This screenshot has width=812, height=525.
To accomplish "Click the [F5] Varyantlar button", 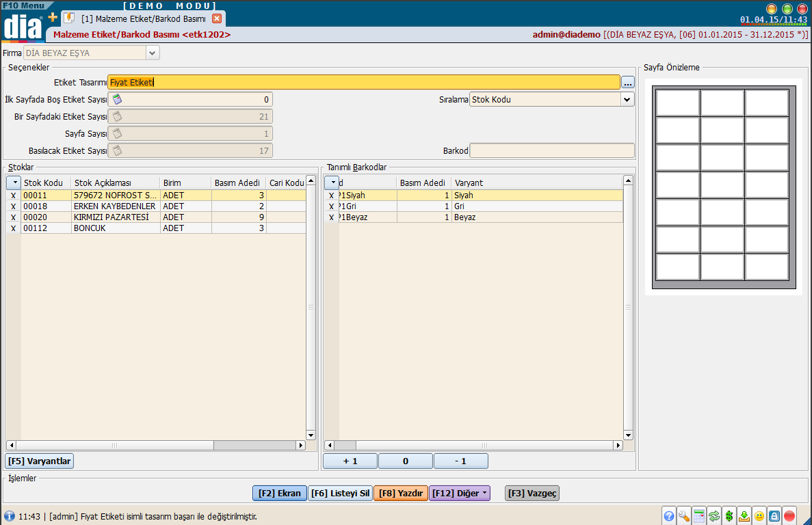I will point(40,461).
